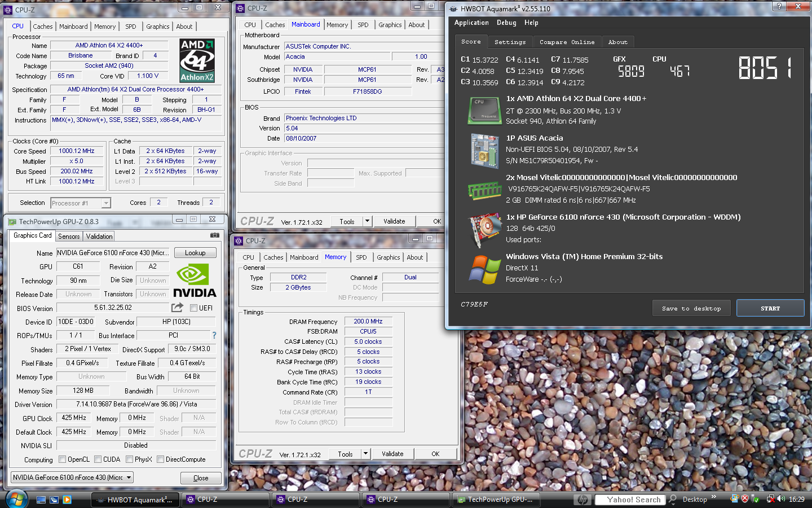Image resolution: width=812 pixels, height=508 pixels.
Task: Click the Aquamark title bar help question mark
Action: (779, 6)
